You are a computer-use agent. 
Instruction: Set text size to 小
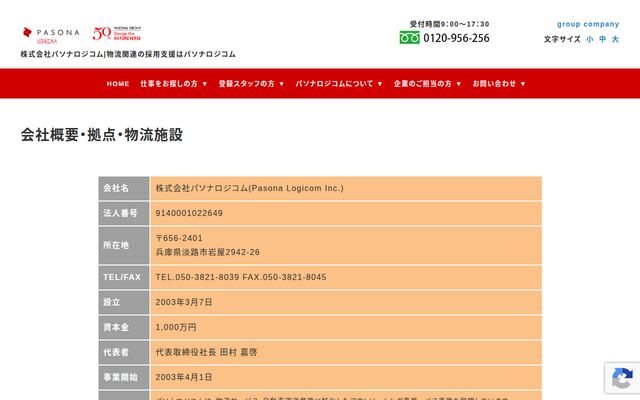(x=590, y=39)
